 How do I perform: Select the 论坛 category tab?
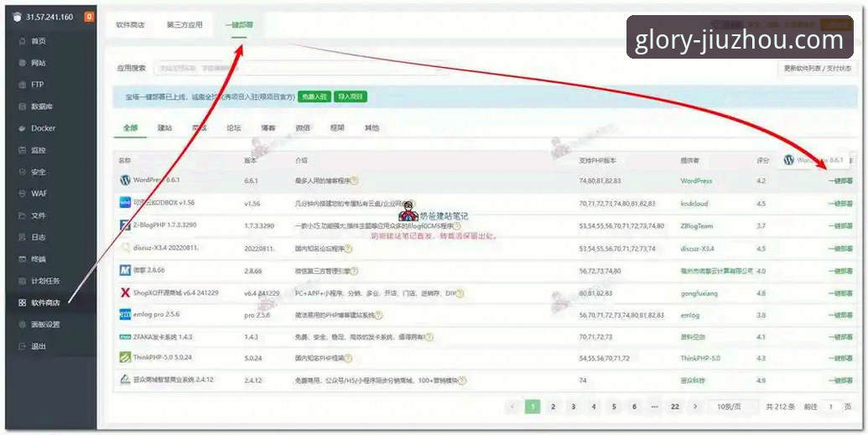(x=234, y=128)
